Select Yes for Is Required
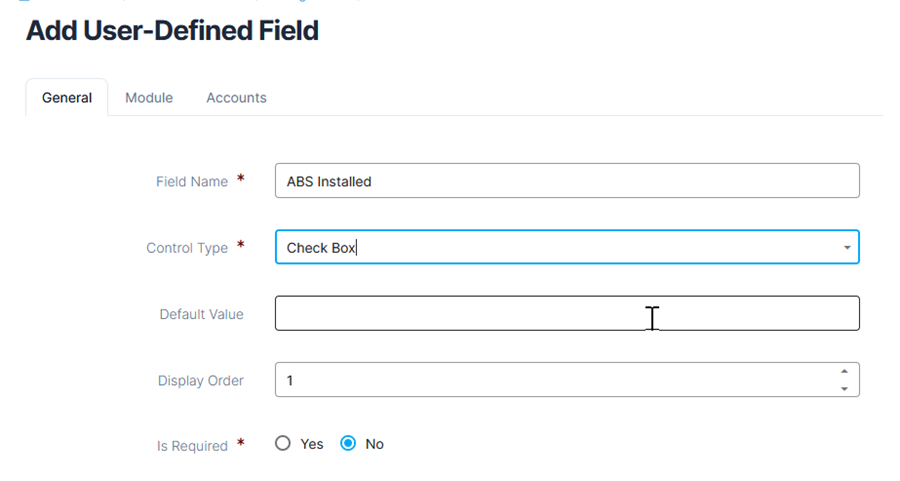Screen dimensions: 900x481 (283, 444)
